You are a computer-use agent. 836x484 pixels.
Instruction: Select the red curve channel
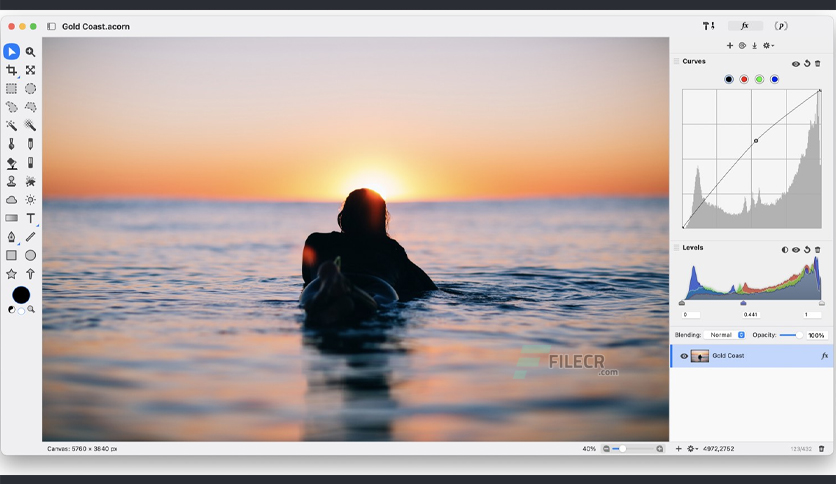(x=744, y=79)
